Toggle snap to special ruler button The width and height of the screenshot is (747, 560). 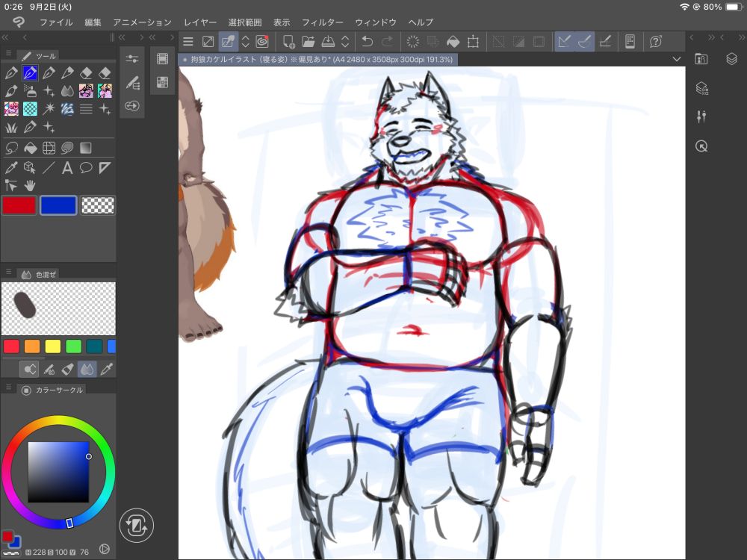pos(585,41)
